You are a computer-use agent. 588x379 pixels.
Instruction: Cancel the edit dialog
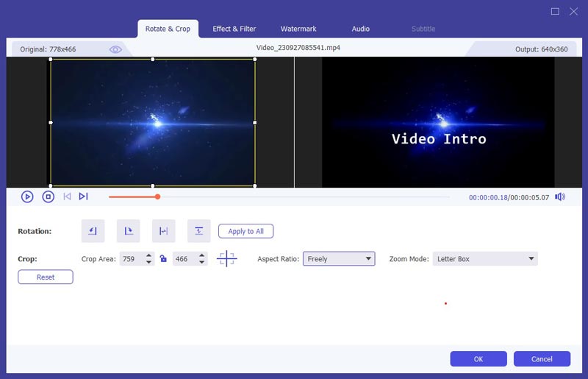[542, 358]
